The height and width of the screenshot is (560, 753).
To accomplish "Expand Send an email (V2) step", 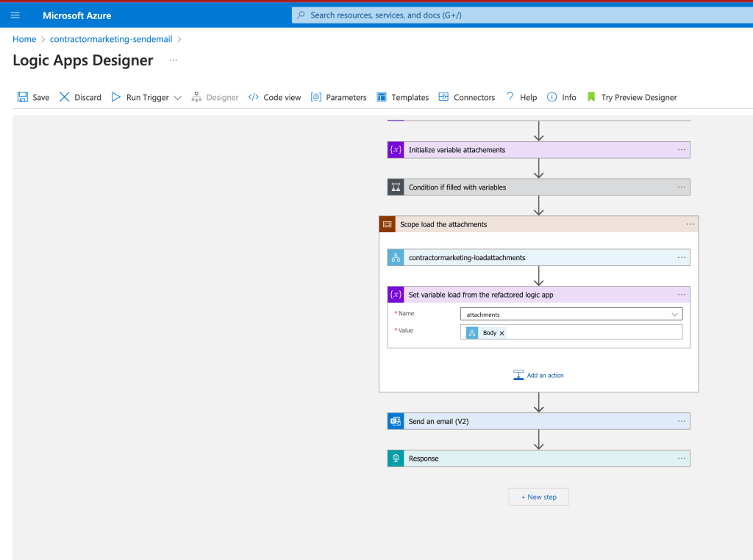I will [x=539, y=421].
